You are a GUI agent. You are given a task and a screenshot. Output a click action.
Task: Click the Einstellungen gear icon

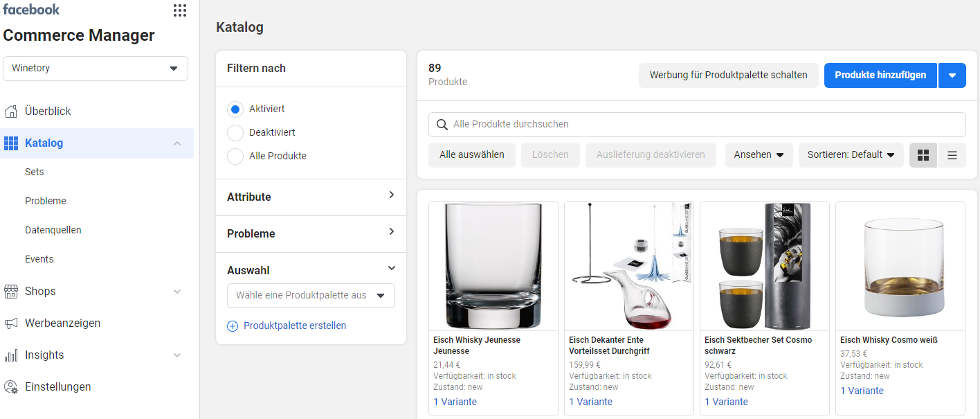tap(11, 386)
